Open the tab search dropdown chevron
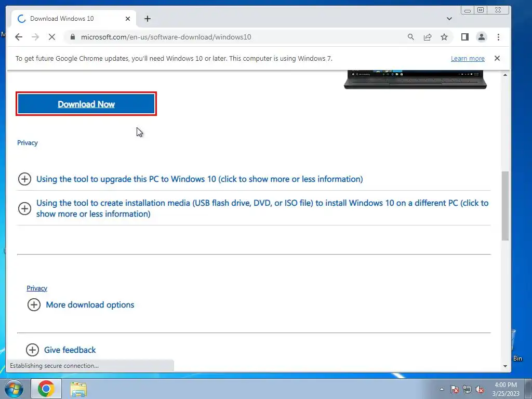Image resolution: width=532 pixels, height=399 pixels. [x=449, y=19]
